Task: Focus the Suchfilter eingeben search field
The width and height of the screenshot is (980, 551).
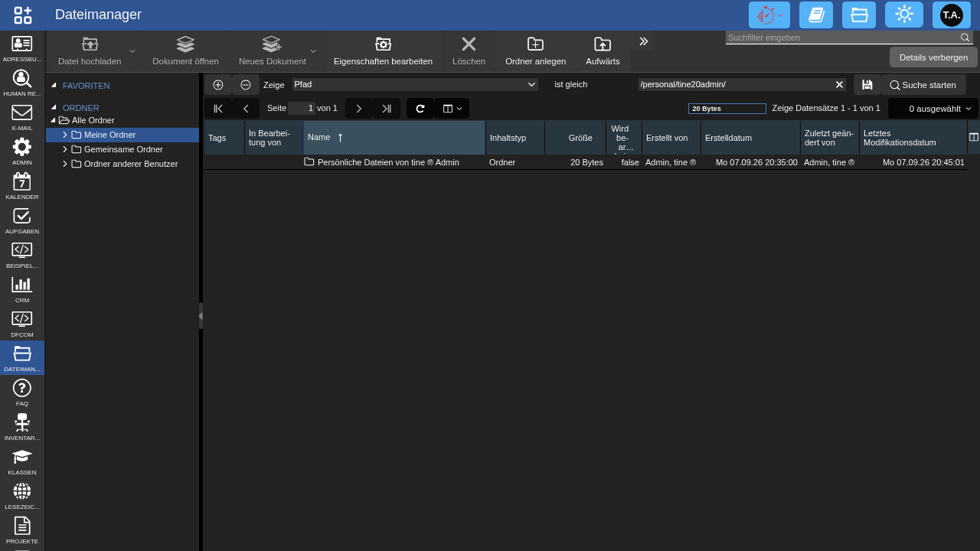Action: (842, 37)
